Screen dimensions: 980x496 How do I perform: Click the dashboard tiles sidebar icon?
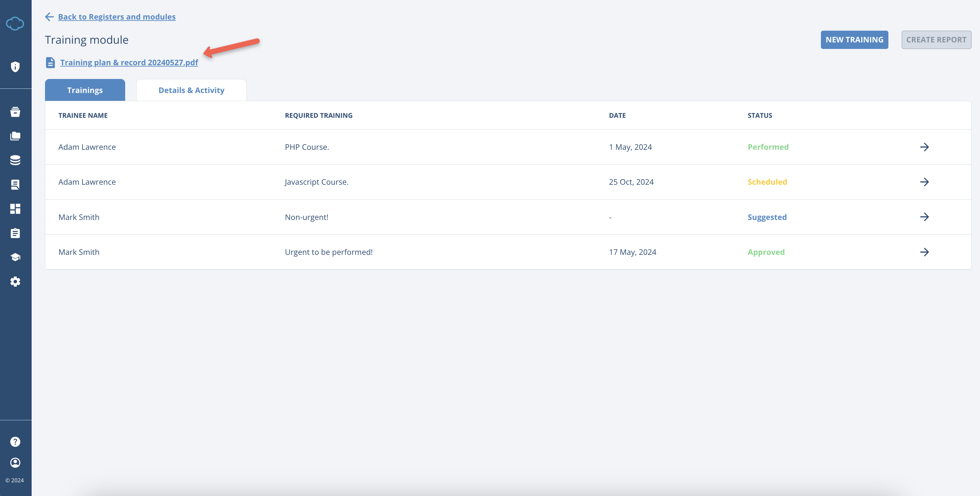[15, 209]
